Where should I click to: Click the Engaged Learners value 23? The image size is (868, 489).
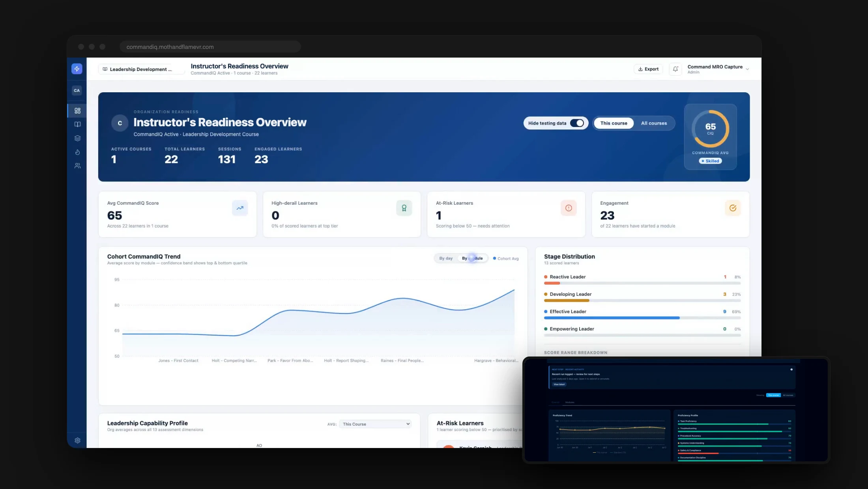pyautogui.click(x=261, y=159)
